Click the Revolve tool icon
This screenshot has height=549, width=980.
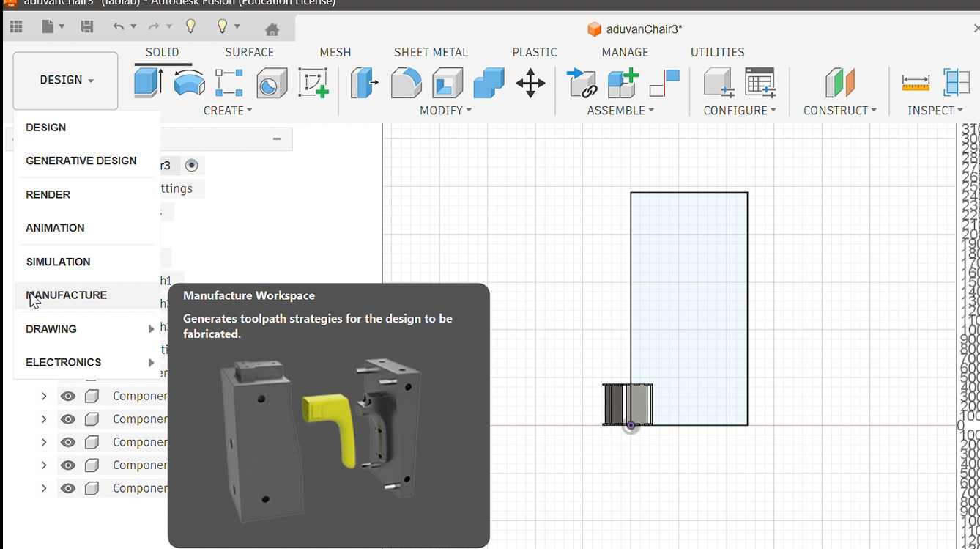(189, 82)
